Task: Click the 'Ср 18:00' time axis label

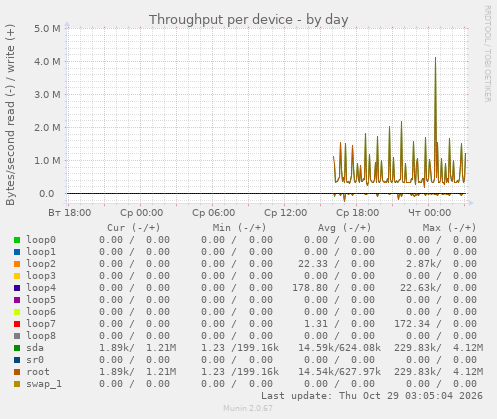Action: [x=358, y=213]
